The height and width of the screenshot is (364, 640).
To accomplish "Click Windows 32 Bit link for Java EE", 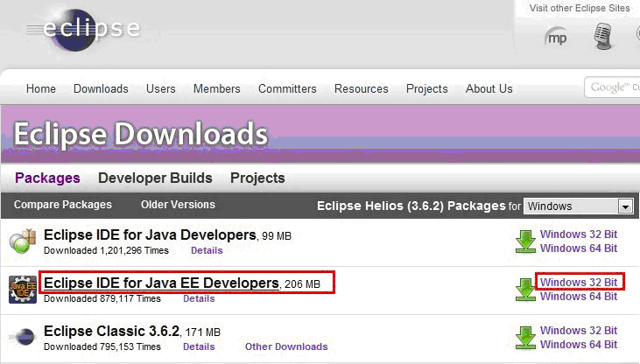I will point(579,282).
